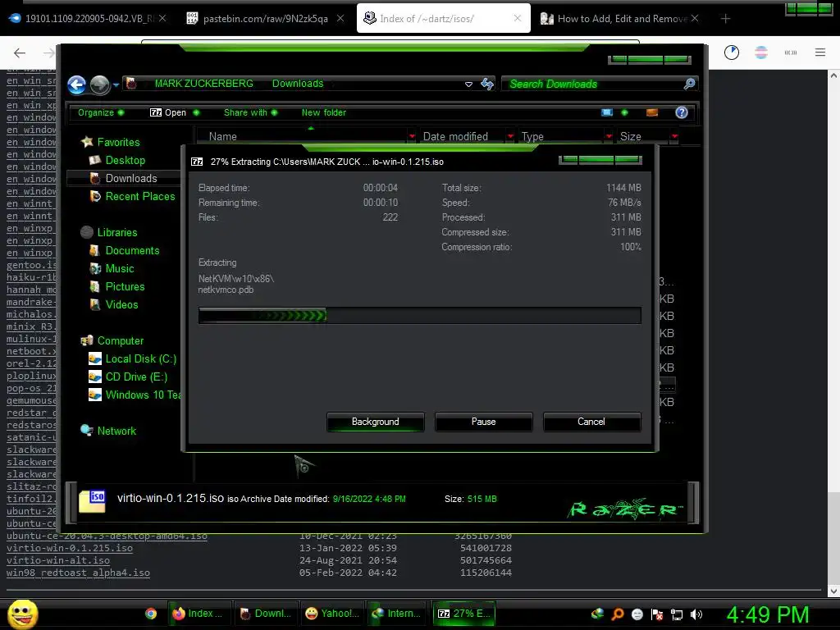Click the virtio-win ISO file icon in details pane
The image size is (840, 630).
pos(92,501)
